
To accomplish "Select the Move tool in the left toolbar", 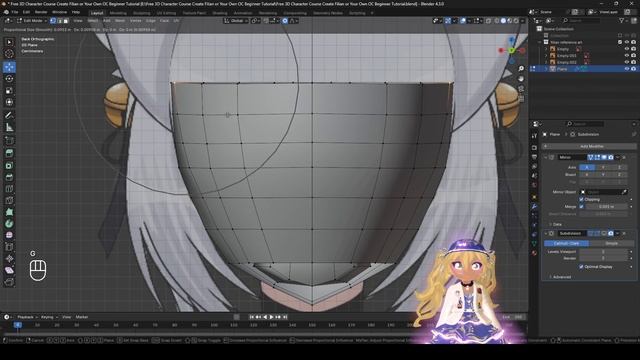I will coord(9,67).
